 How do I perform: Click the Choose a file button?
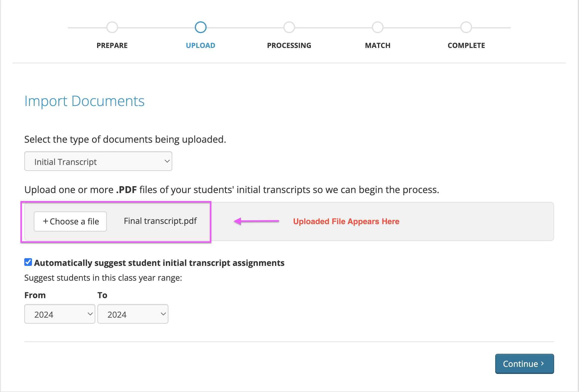pyautogui.click(x=70, y=221)
